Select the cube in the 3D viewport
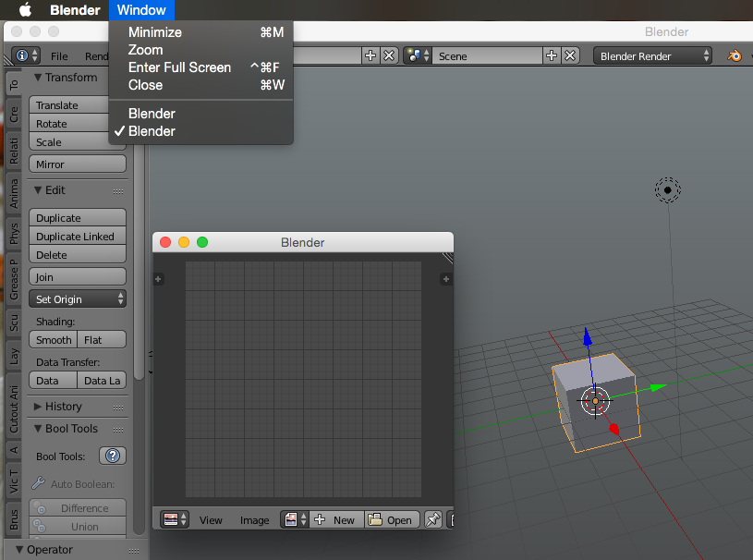This screenshot has width=753, height=560. click(x=597, y=403)
